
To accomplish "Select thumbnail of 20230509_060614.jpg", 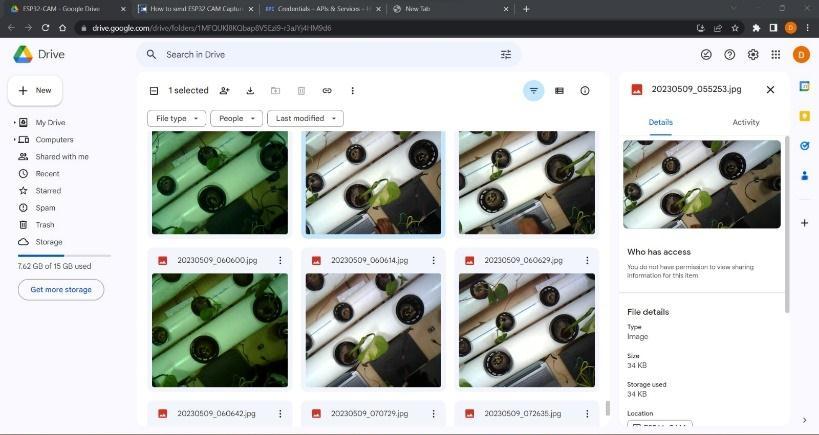I will click(x=373, y=330).
